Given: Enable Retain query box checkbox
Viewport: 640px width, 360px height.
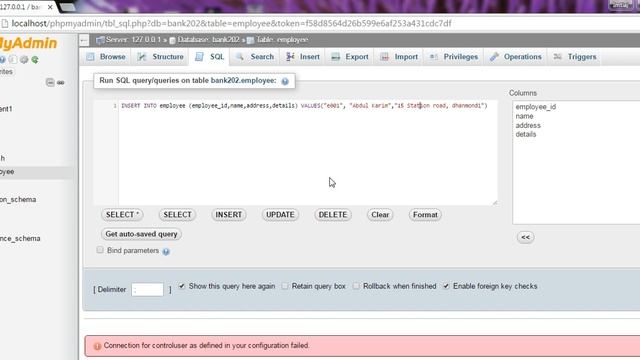Looking at the screenshot, I should (284, 286).
